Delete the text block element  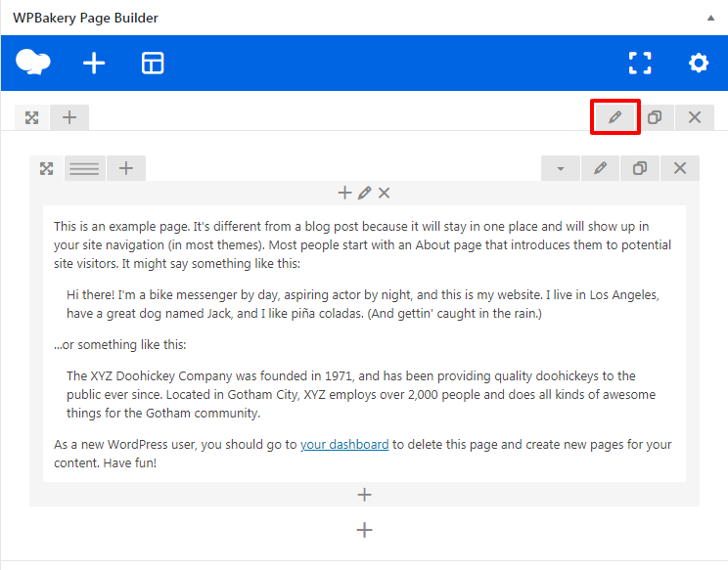(x=385, y=194)
